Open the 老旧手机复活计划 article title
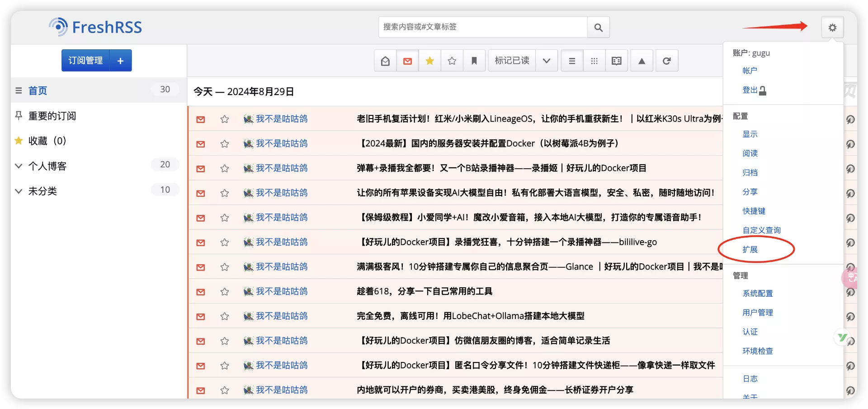This screenshot has width=868, height=409. click(x=539, y=119)
